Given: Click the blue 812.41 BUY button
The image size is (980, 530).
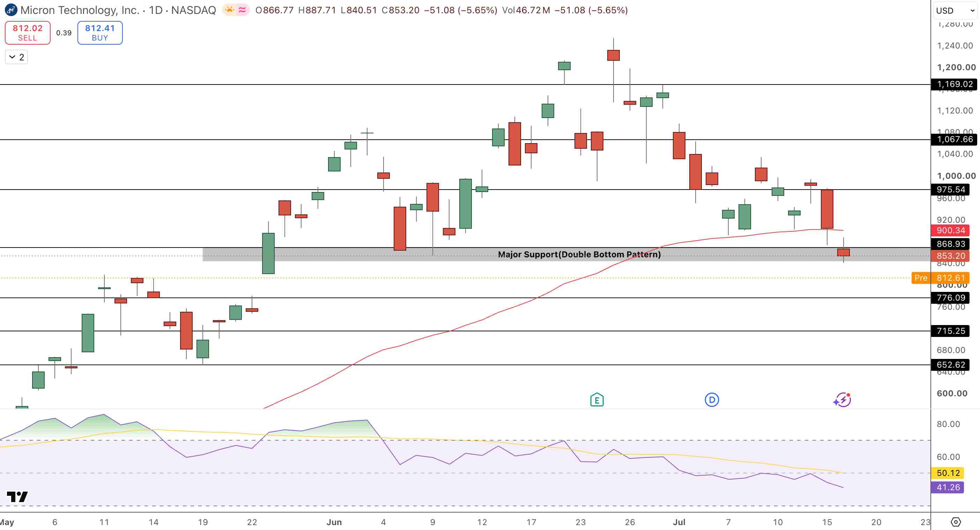Looking at the screenshot, I should 100,33.
